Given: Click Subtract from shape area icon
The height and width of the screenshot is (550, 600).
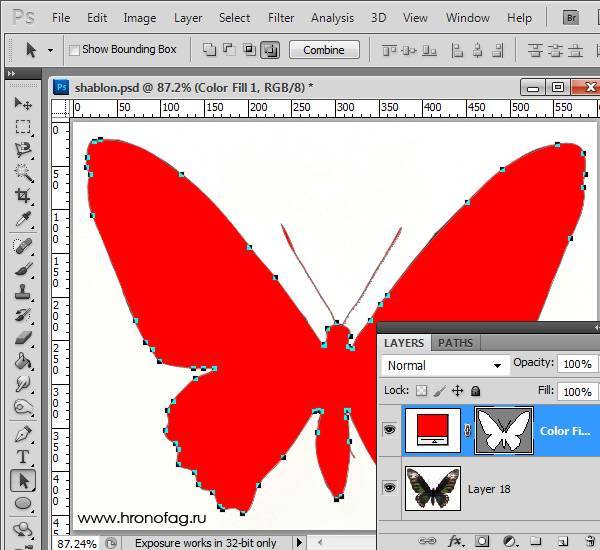Looking at the screenshot, I should [x=229, y=50].
